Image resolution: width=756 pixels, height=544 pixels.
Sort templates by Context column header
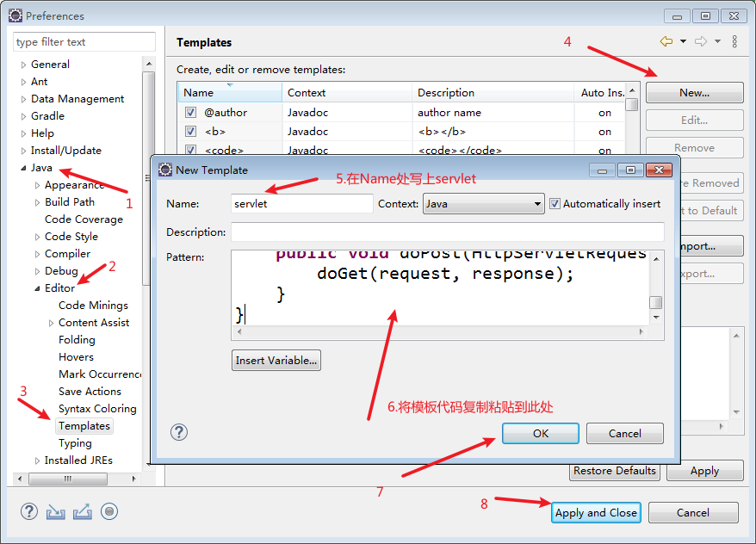pyautogui.click(x=347, y=92)
